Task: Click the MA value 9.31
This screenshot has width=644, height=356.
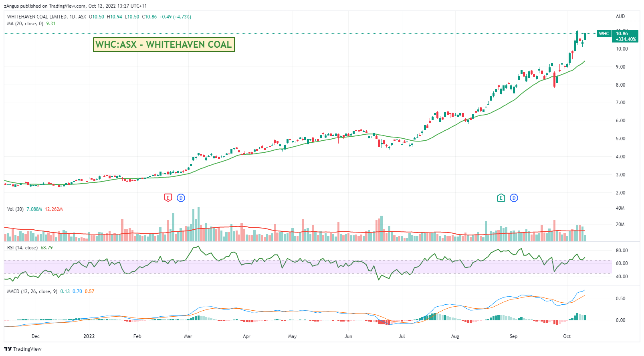Action: click(x=51, y=24)
